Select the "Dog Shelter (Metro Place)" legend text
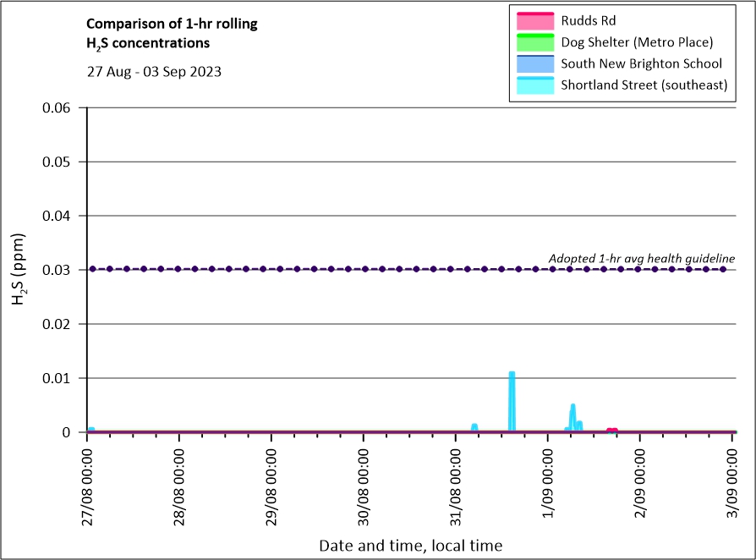The image size is (756, 560). [638, 42]
